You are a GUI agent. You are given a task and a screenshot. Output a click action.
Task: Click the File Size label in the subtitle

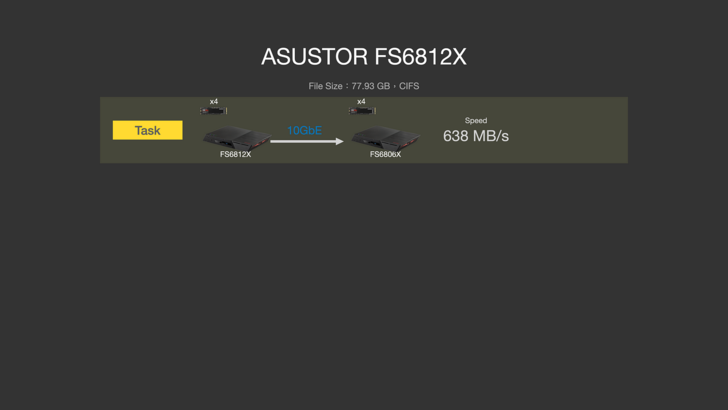pyautogui.click(x=325, y=86)
